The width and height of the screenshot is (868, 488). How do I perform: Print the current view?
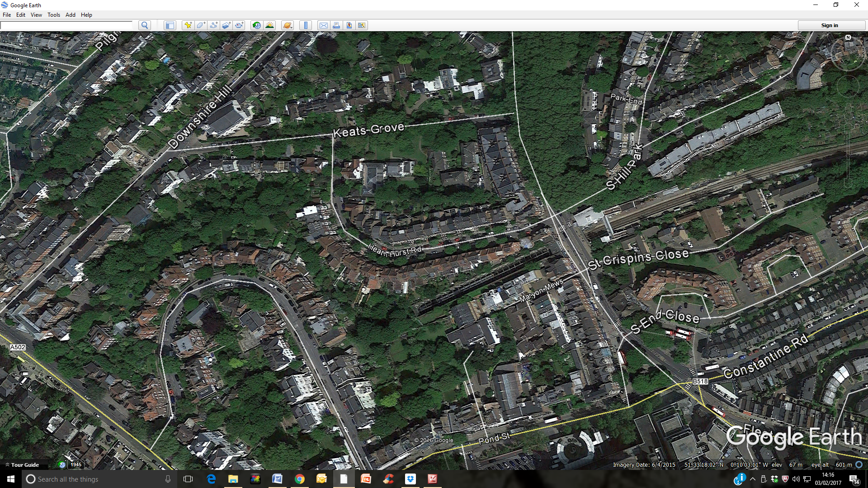336,25
